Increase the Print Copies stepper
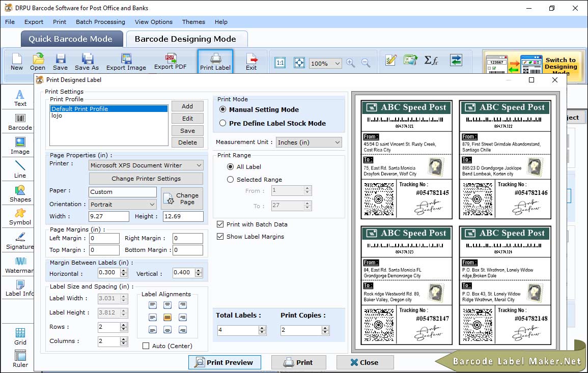 325,328
